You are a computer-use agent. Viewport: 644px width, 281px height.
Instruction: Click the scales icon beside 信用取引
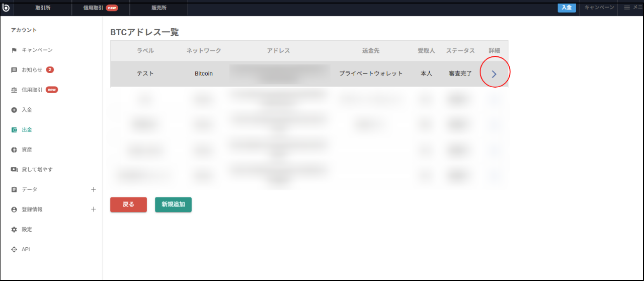pos(14,90)
